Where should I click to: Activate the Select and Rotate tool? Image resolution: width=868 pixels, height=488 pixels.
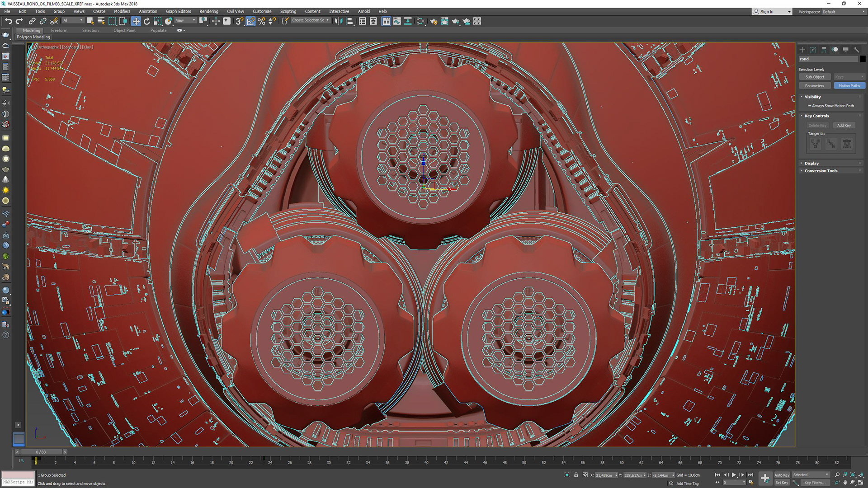[146, 21]
